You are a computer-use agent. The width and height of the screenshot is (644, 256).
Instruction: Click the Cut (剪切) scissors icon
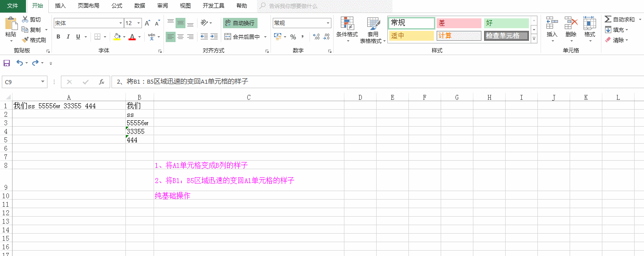[25, 19]
